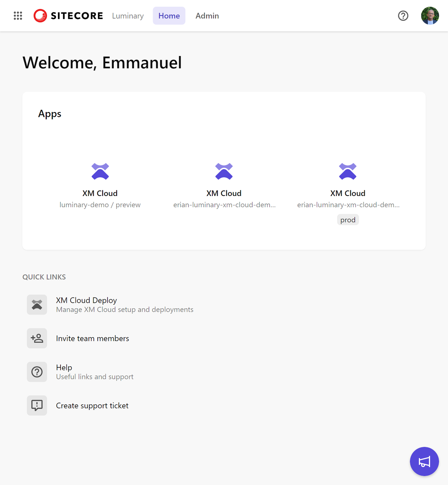
Task: Open the erian-luminary XM Cloud app icon
Action: [224, 171]
